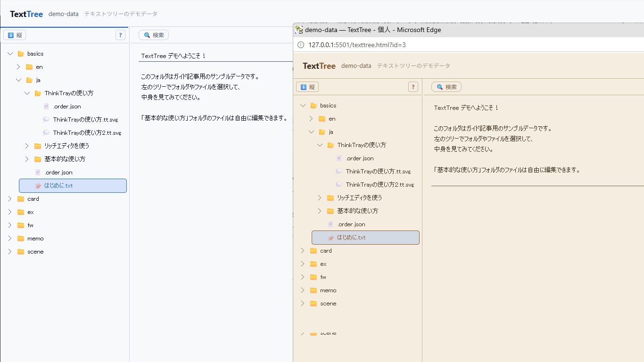Collapse ThinkTrayの使い方 chevron in background white window

point(27,93)
